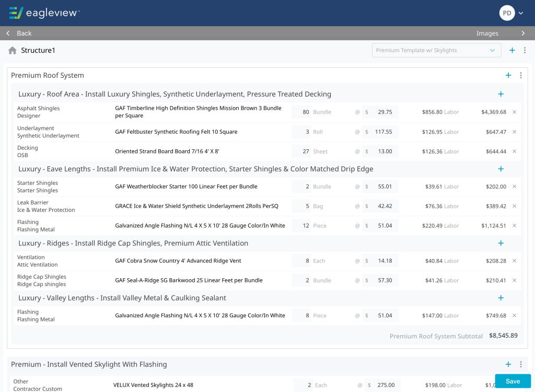This screenshot has height=392, width=535.
Task: Edit price 42.42 for GRACE Ice Shield
Action: pyautogui.click(x=380, y=206)
